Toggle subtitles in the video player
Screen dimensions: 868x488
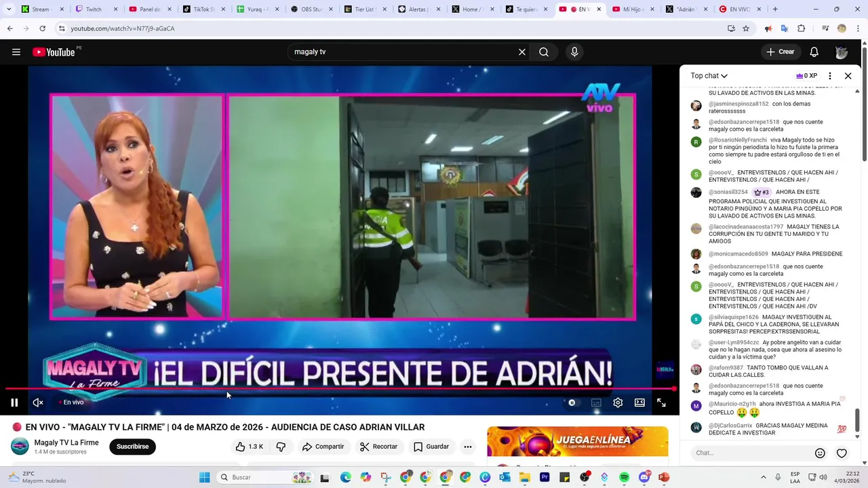596,403
